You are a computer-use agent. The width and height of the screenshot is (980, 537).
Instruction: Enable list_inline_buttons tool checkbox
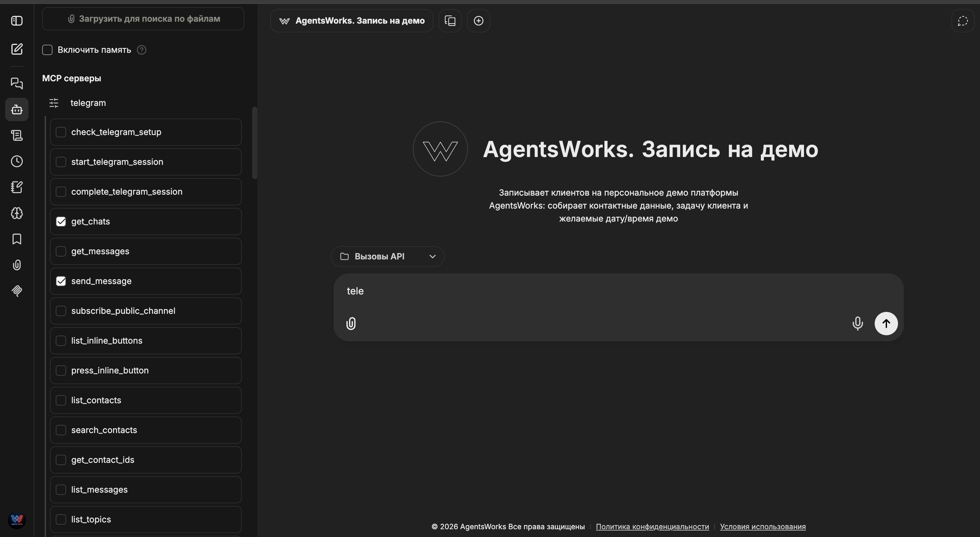coord(61,340)
